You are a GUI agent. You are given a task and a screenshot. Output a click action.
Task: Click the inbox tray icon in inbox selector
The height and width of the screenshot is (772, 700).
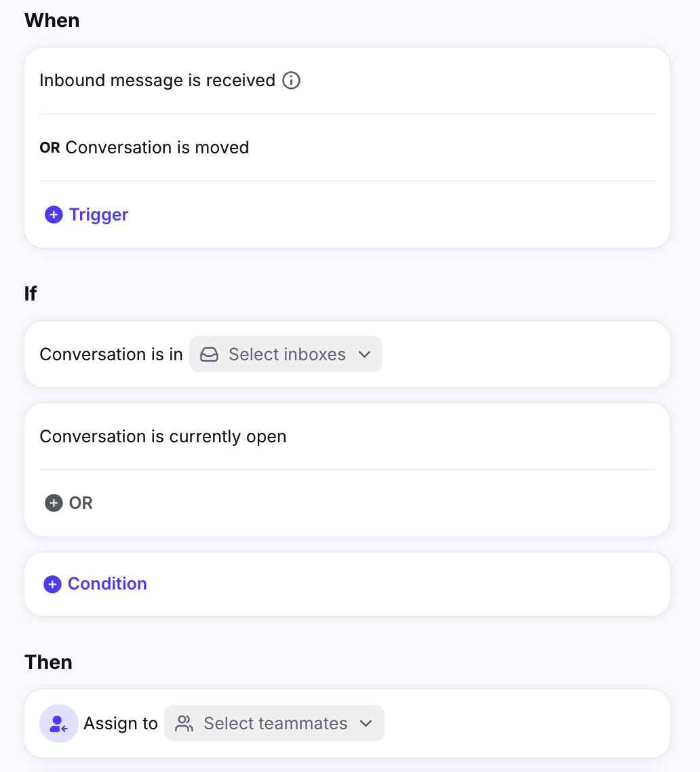(210, 355)
